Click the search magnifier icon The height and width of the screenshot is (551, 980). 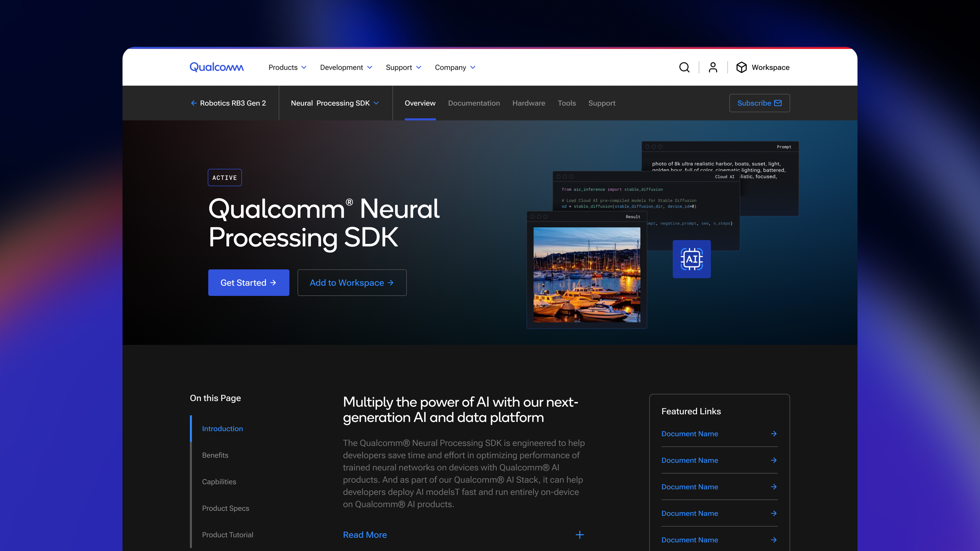pos(684,67)
